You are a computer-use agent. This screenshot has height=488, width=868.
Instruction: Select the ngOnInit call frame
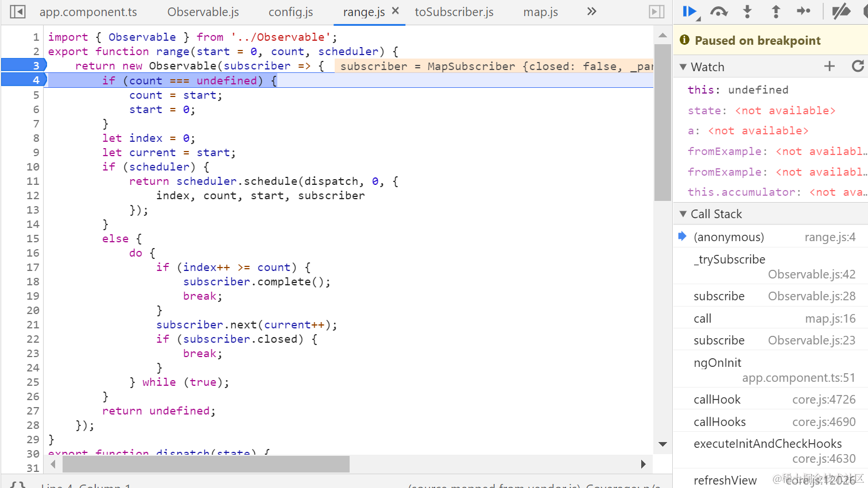point(770,370)
